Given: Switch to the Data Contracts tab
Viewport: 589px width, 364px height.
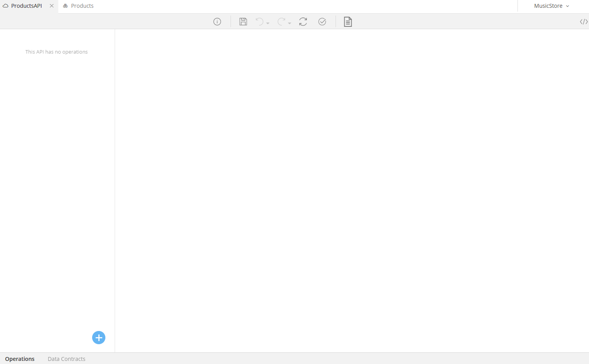Looking at the screenshot, I should pos(66,359).
